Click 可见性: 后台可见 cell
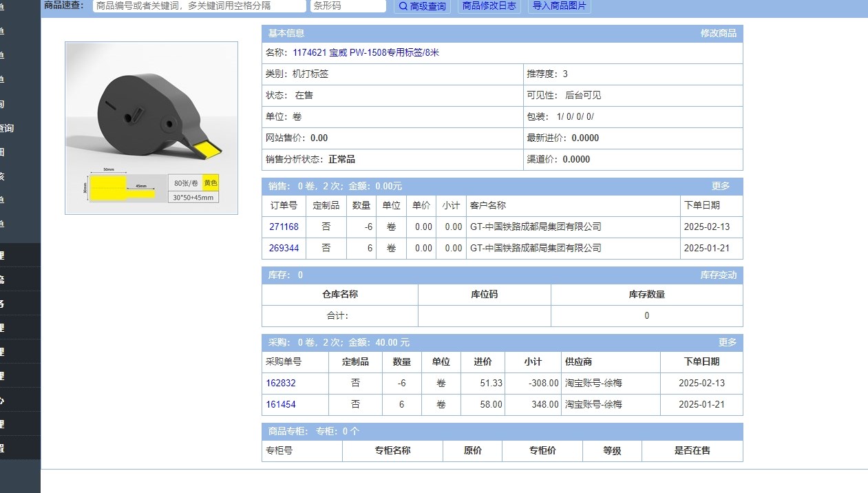The image size is (868, 493). point(633,95)
